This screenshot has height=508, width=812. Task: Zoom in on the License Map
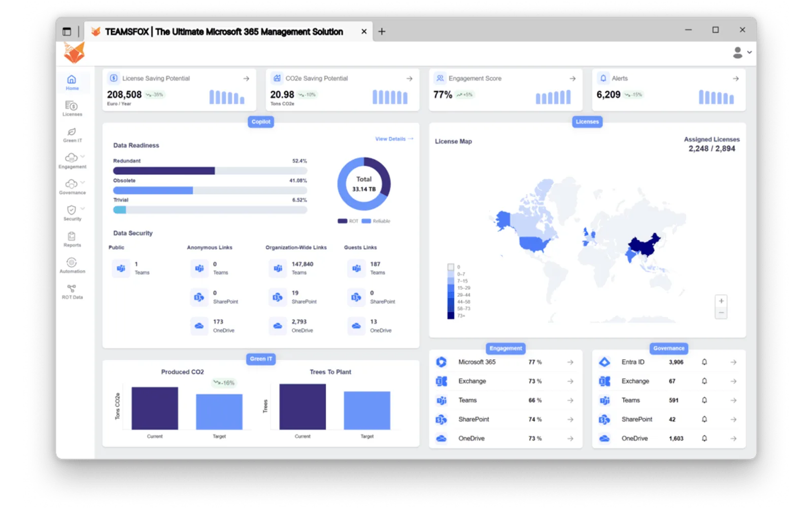721,301
